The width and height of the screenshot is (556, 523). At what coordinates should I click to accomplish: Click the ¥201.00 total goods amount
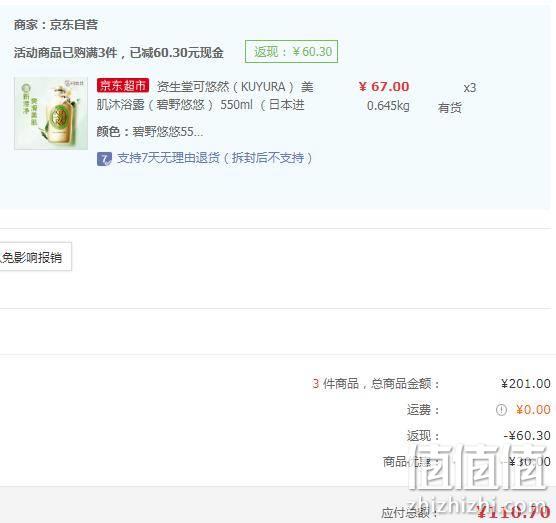526,384
